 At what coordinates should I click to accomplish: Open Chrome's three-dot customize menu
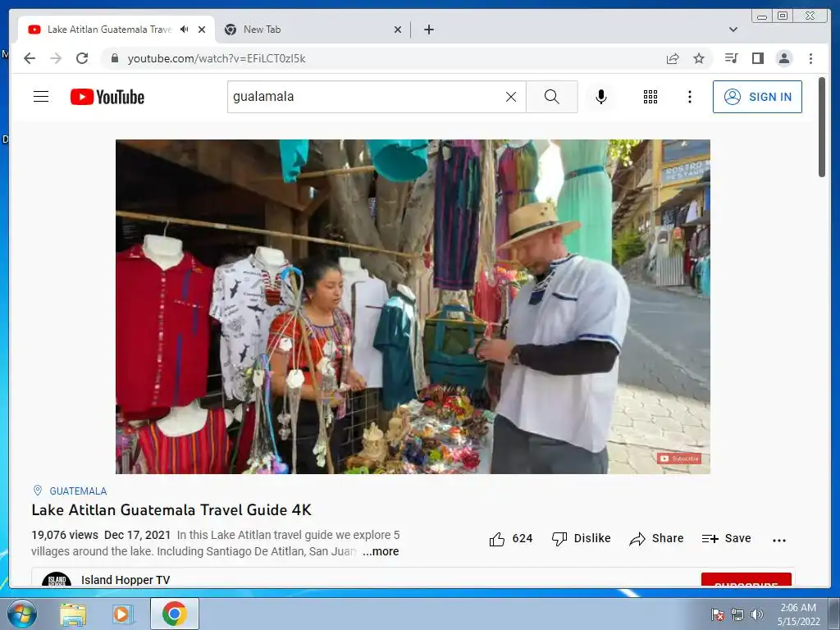(810, 58)
